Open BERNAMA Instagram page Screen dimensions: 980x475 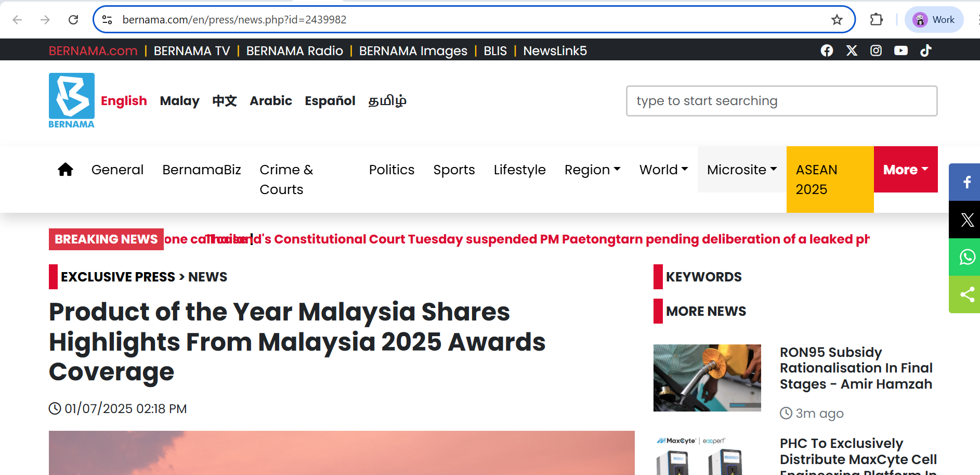(x=876, y=50)
